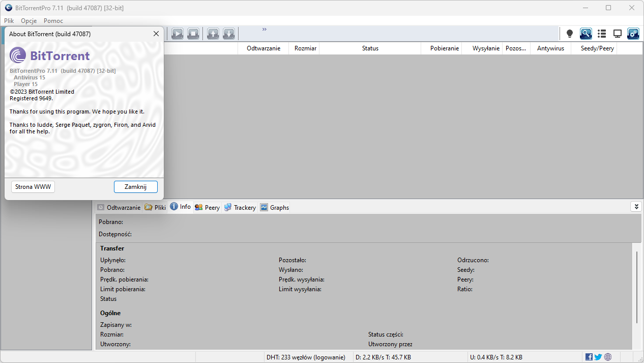Open the Plik menu

[x=9, y=21]
